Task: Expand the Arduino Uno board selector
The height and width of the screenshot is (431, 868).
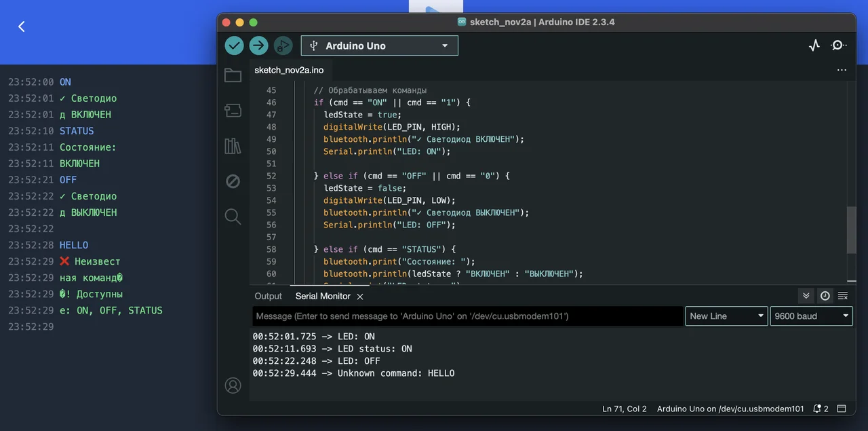Action: (379, 45)
